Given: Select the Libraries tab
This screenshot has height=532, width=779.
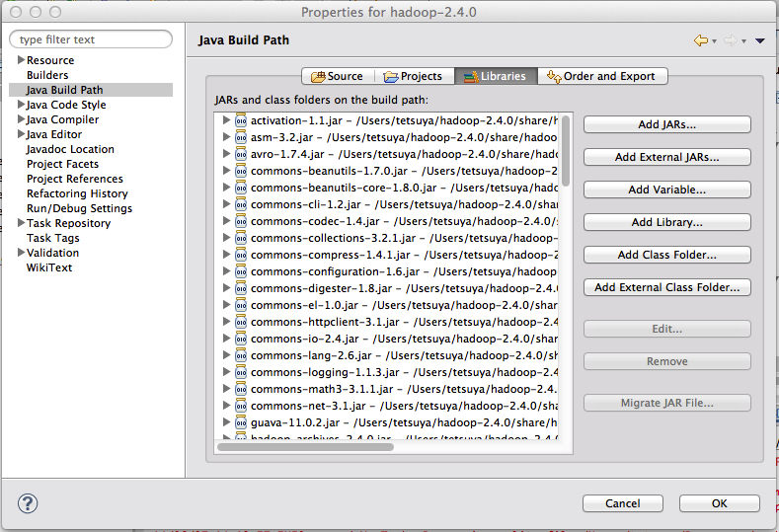Looking at the screenshot, I should [x=496, y=76].
